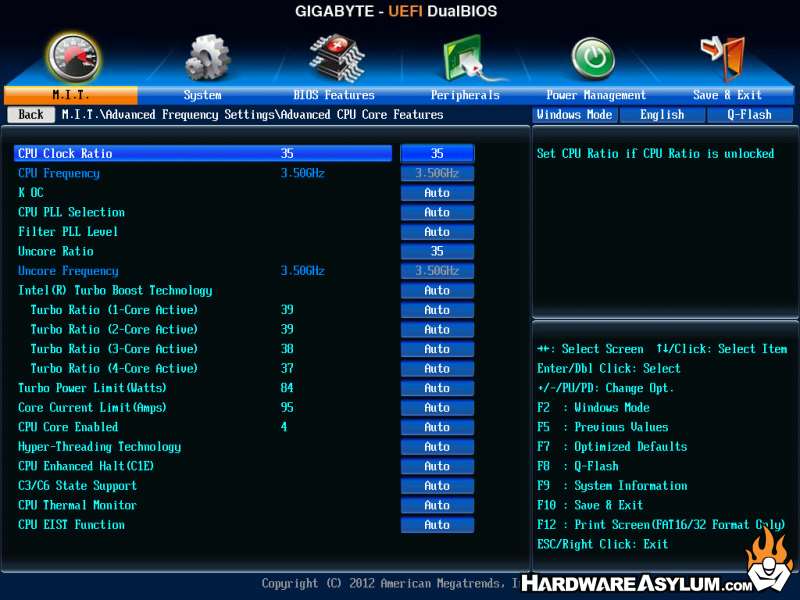Image resolution: width=800 pixels, height=600 pixels.
Task: Open CPU Core Enabled Auto option
Action: coord(437,427)
